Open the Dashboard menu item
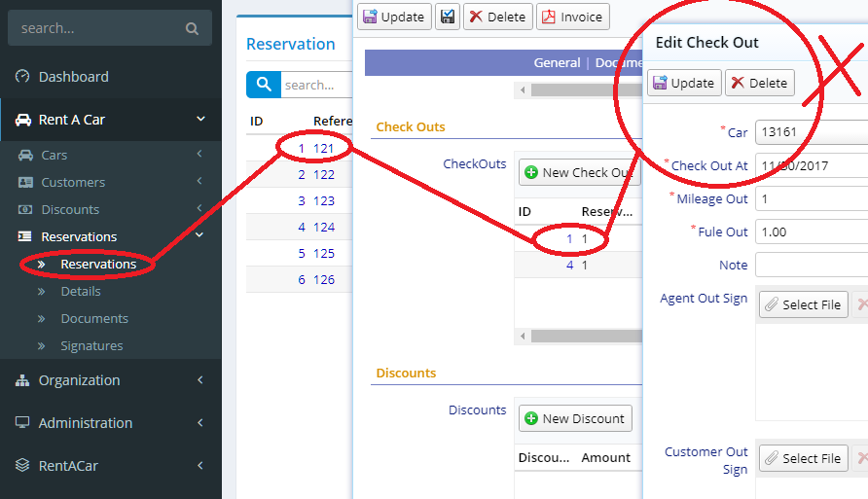This screenshot has height=499, width=868. click(x=74, y=77)
